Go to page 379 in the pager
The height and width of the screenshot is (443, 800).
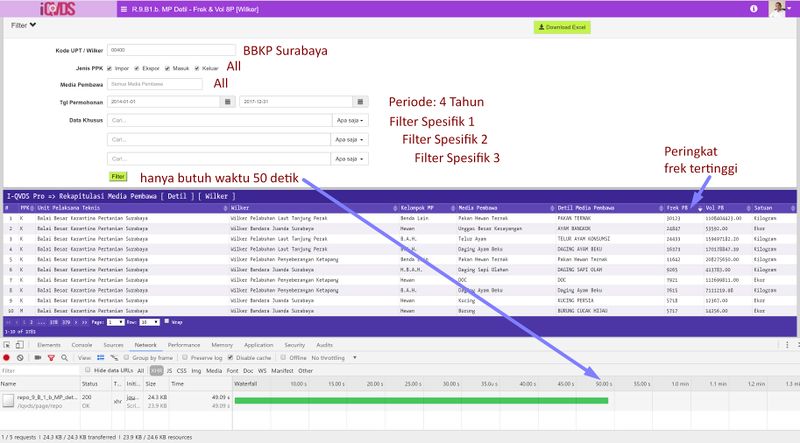click(66, 323)
